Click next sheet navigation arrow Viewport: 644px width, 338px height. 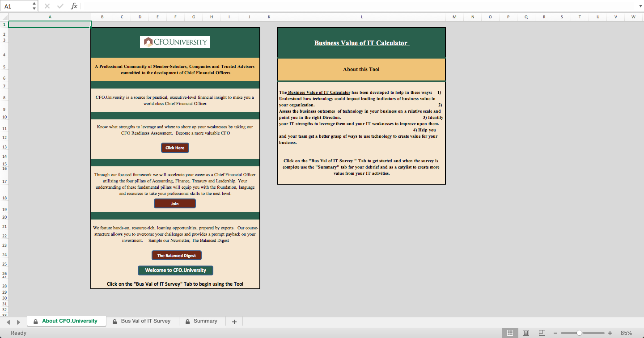[18, 322]
